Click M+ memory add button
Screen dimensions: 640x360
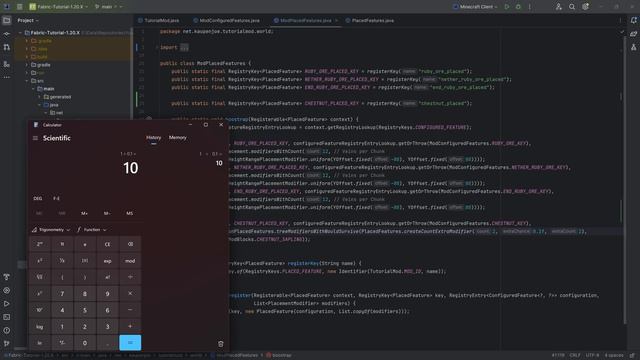tap(84, 213)
